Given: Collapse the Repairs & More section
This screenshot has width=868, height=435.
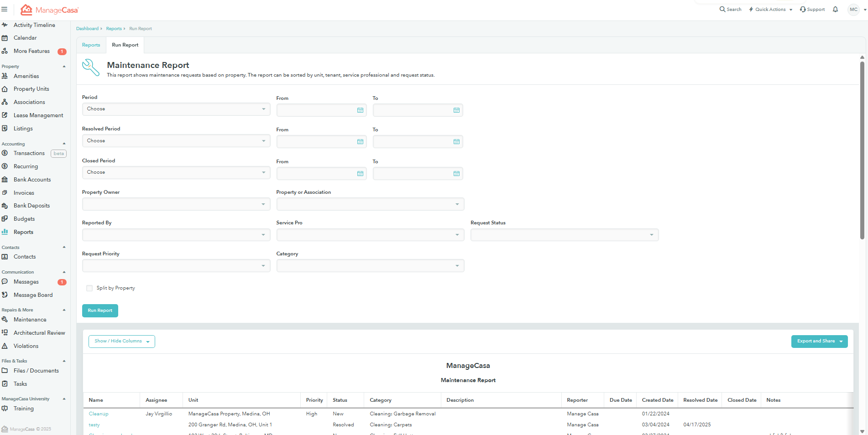Looking at the screenshot, I should pyautogui.click(x=64, y=310).
